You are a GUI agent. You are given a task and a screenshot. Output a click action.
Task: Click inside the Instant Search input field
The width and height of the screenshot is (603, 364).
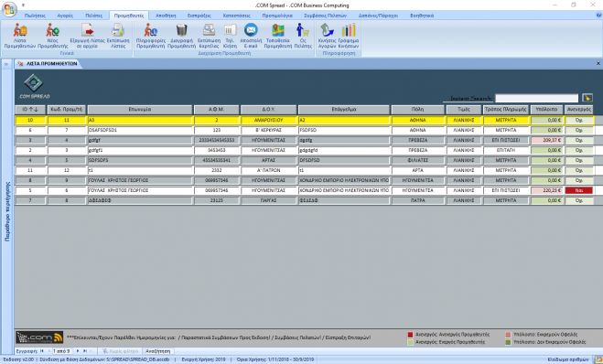[536, 99]
